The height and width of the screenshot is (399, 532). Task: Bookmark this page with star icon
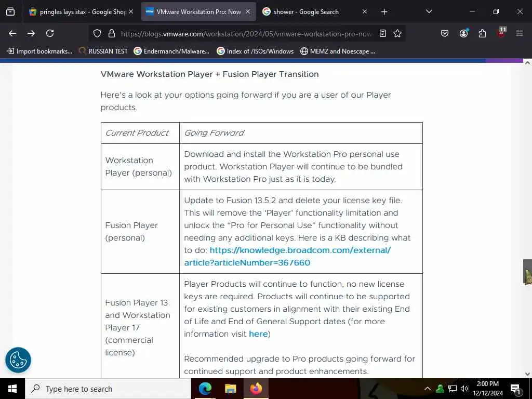(397, 33)
